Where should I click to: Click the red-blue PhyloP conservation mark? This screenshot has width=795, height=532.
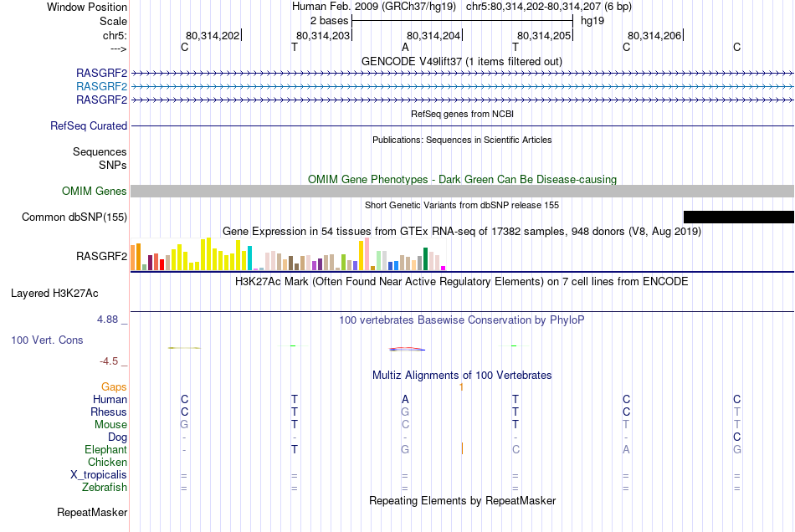[x=407, y=349]
